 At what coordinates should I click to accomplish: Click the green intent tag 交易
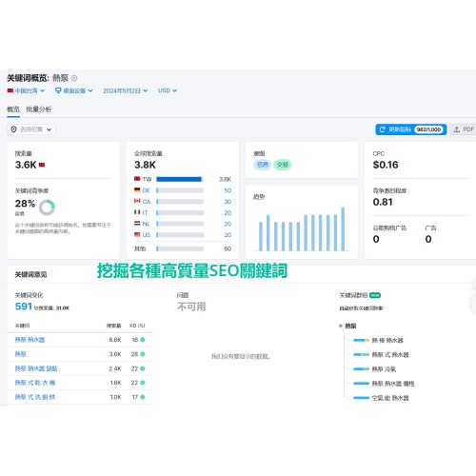(282, 165)
